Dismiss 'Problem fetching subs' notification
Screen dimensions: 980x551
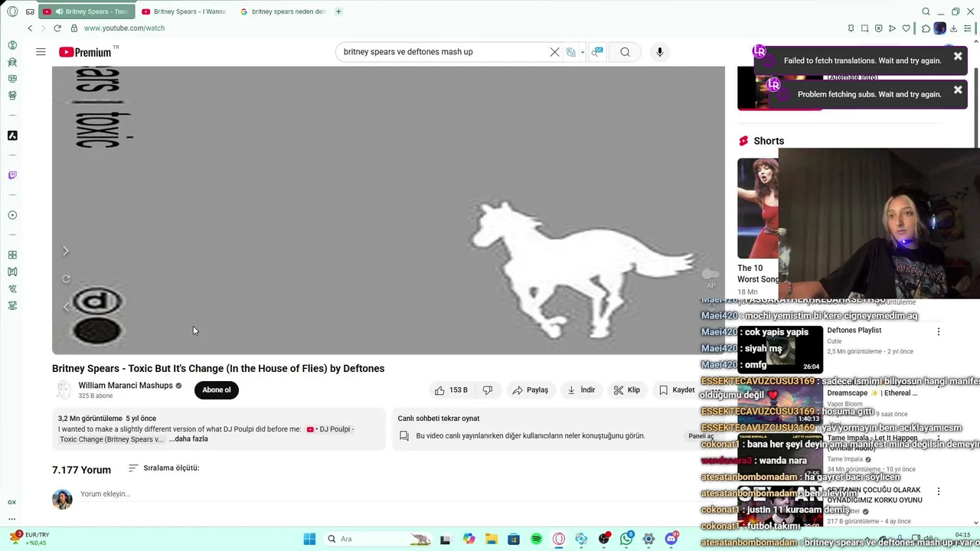pos(958,90)
